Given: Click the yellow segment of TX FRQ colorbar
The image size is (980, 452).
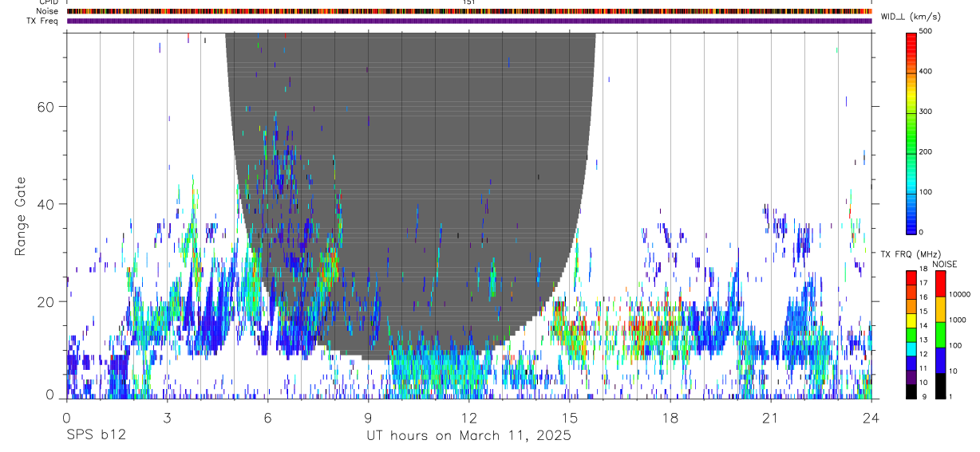Looking at the screenshot, I should (x=911, y=320).
